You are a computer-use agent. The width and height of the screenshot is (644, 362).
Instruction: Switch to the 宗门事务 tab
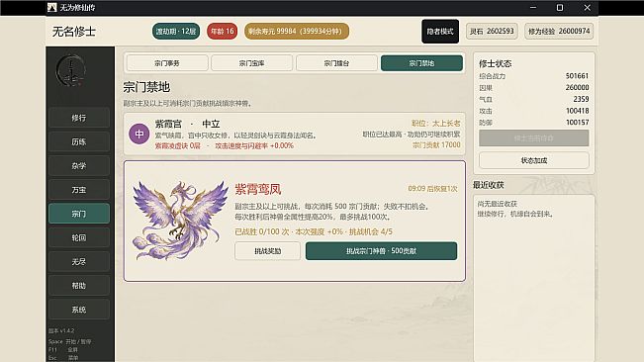point(167,63)
